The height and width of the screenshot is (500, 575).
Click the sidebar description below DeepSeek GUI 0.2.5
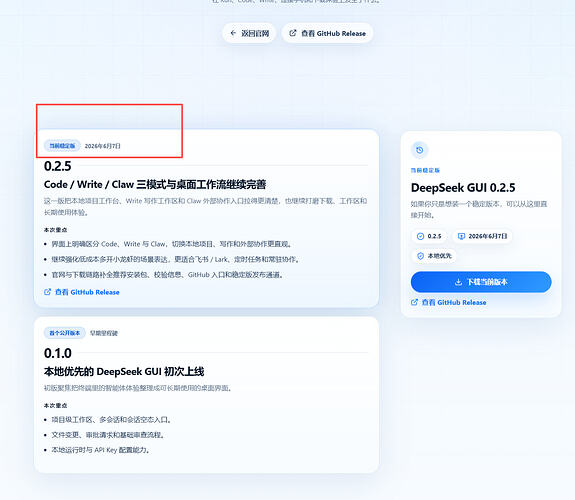pyautogui.click(x=479, y=209)
